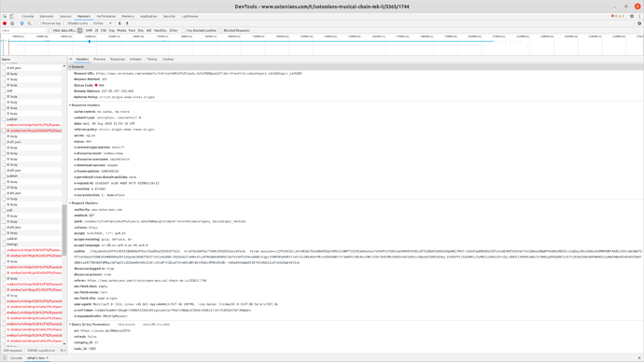Screen dimensions: 644x362
Task: Open the Lighthouse panel tab
Action: 189,17
